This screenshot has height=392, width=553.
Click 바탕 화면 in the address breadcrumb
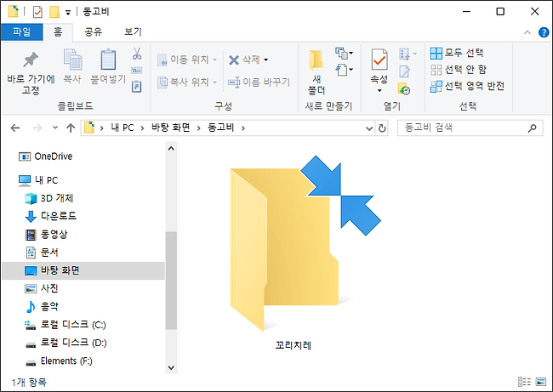pyautogui.click(x=171, y=128)
